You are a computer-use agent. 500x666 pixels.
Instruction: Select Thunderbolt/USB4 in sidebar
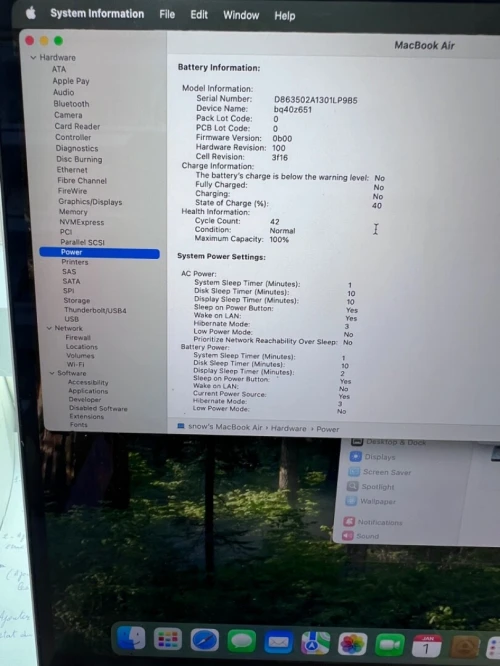[95, 310]
